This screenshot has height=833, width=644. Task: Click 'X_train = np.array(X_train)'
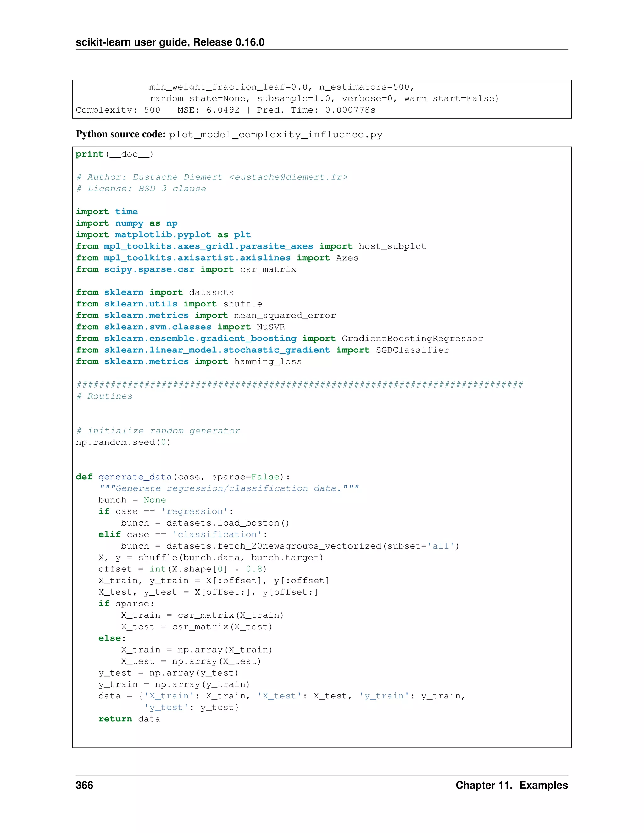point(197,650)
